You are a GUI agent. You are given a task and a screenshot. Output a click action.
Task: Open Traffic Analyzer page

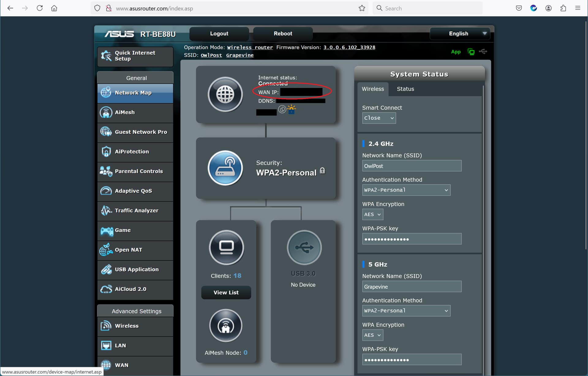click(x=135, y=211)
